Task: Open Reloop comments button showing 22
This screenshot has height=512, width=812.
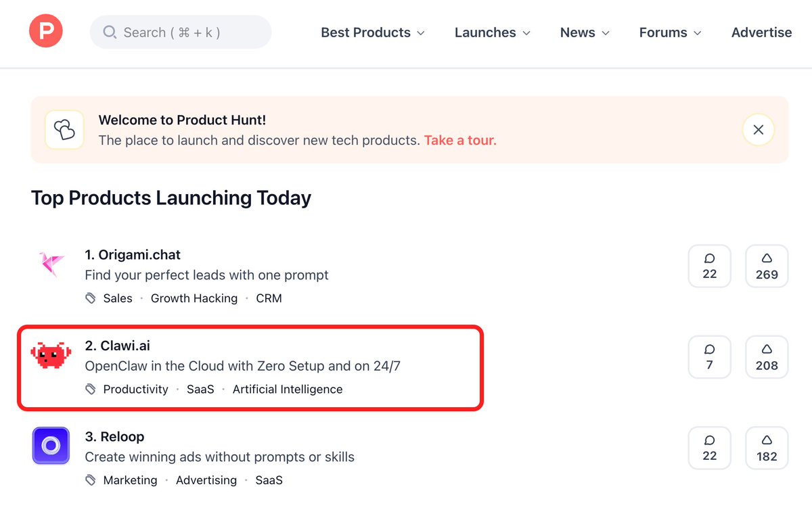Action: pos(709,448)
